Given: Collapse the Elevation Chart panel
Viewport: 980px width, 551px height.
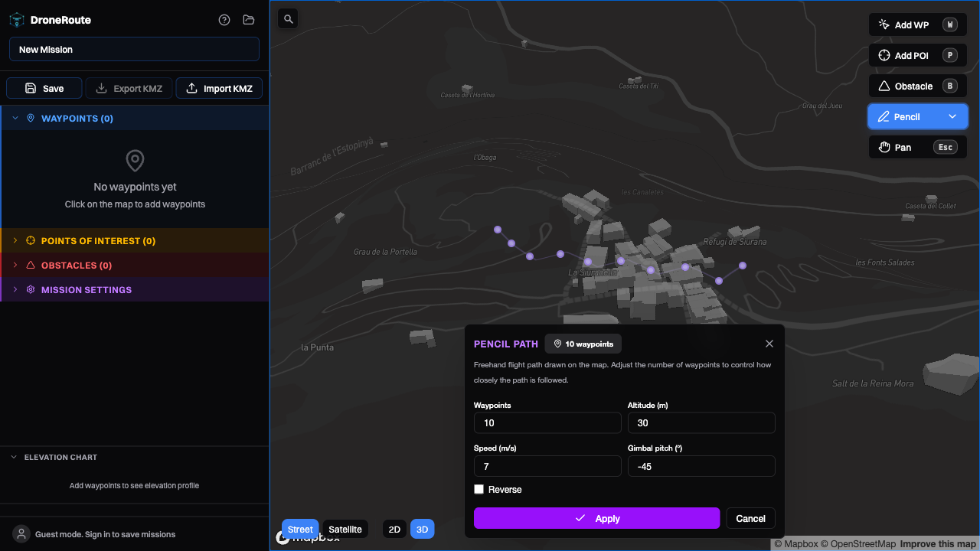Looking at the screenshot, I should tap(135, 458).
